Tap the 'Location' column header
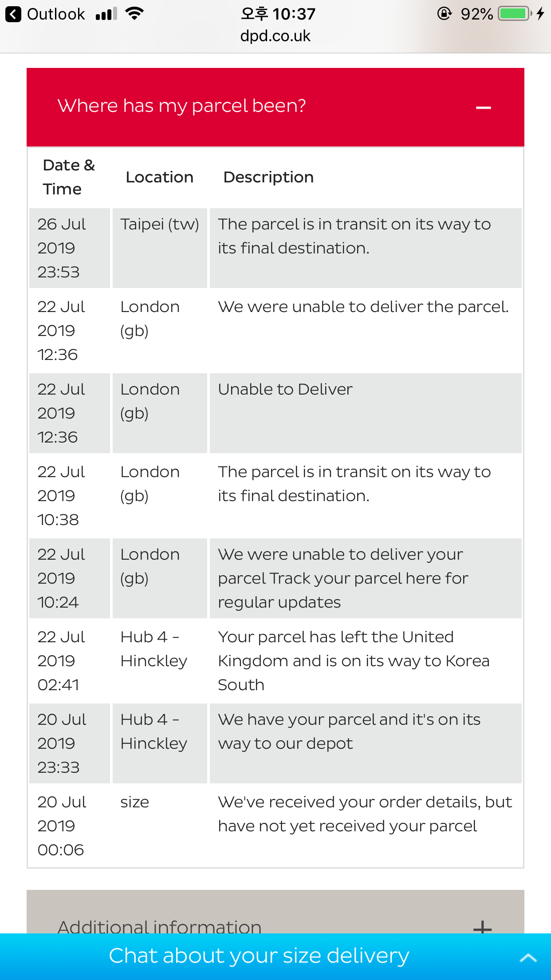 160,177
